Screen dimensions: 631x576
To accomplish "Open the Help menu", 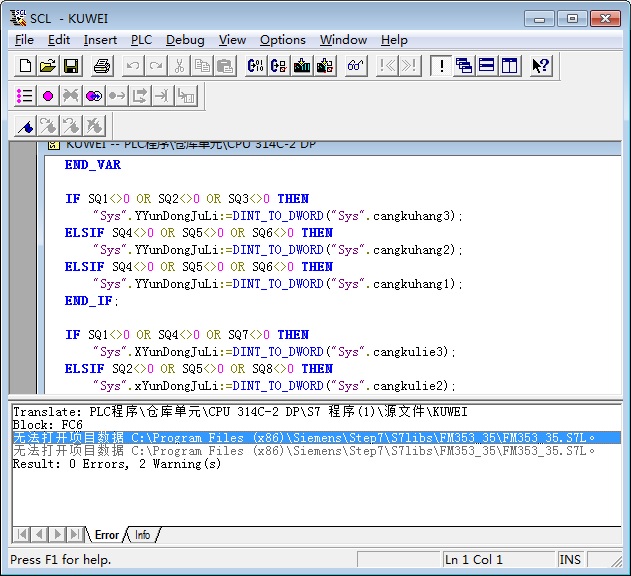I will click(x=394, y=40).
